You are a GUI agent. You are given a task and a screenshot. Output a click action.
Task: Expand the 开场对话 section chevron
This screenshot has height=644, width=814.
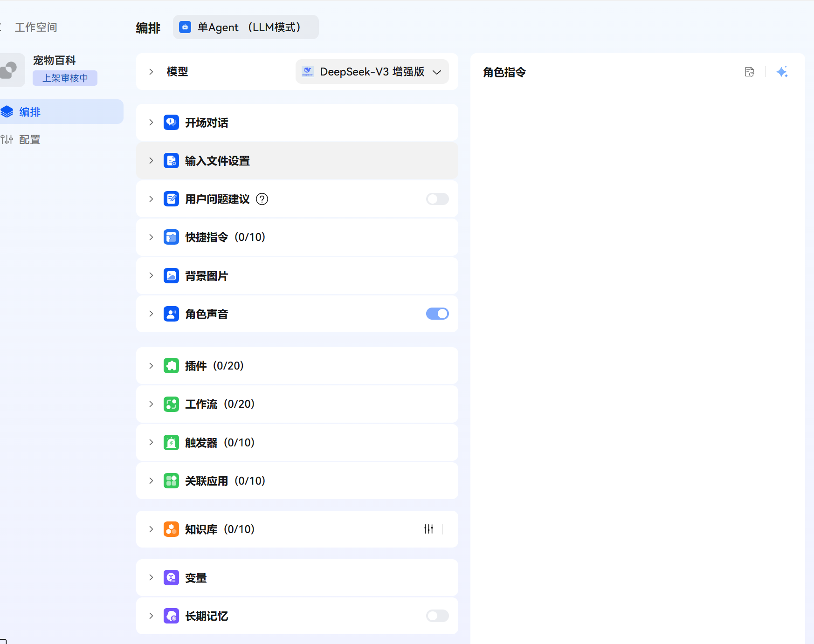coord(151,123)
